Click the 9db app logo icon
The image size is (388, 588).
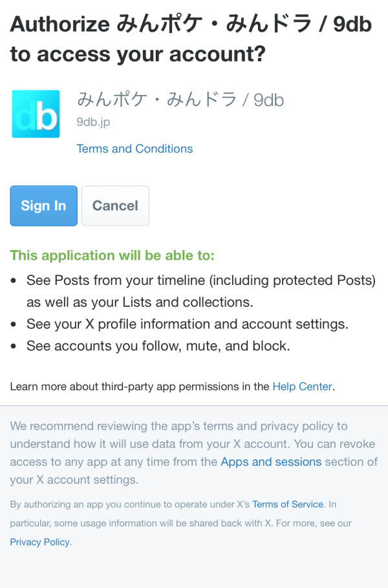point(36,114)
